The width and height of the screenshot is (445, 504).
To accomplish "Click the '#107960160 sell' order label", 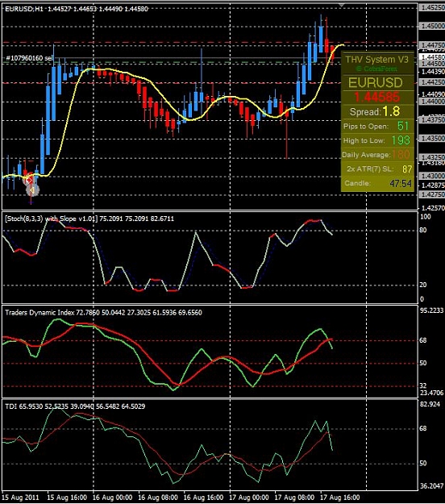I will tap(29, 58).
